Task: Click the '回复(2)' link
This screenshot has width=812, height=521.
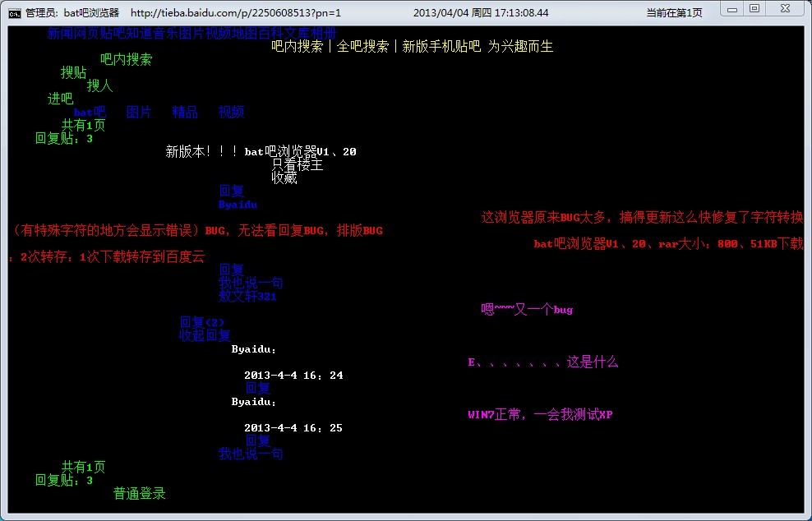Action: pos(201,323)
